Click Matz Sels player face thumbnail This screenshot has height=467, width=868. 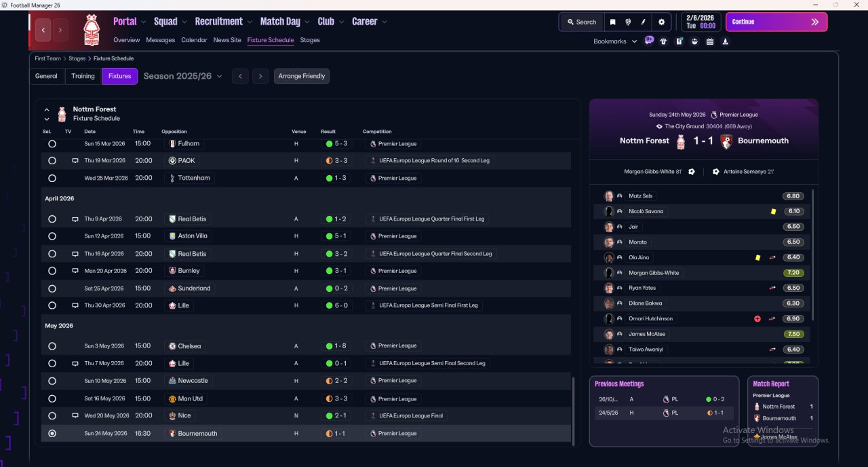pos(609,196)
